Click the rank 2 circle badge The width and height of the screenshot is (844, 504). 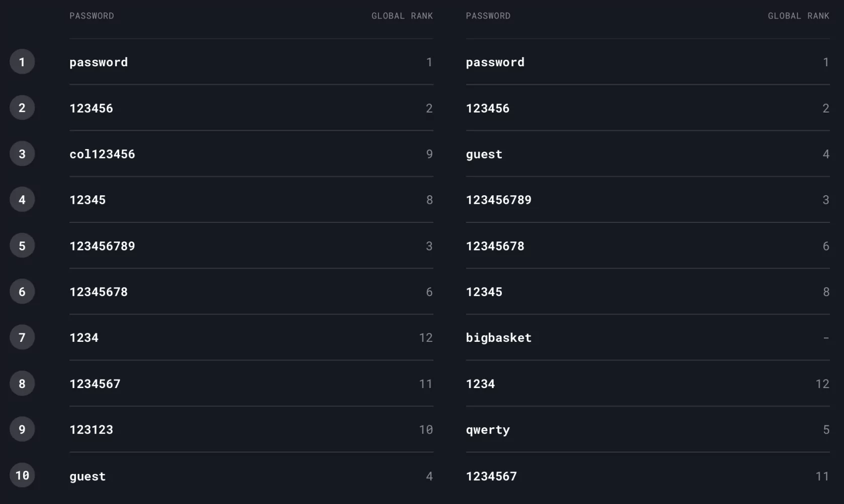click(22, 107)
